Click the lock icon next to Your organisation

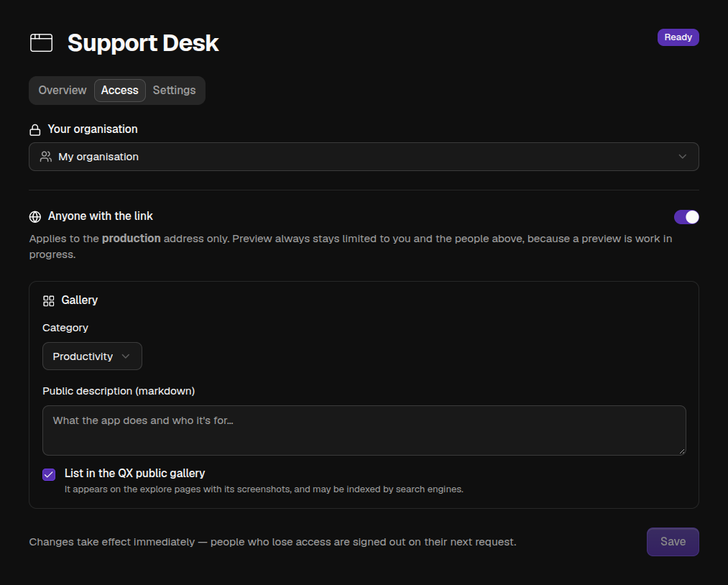(34, 130)
